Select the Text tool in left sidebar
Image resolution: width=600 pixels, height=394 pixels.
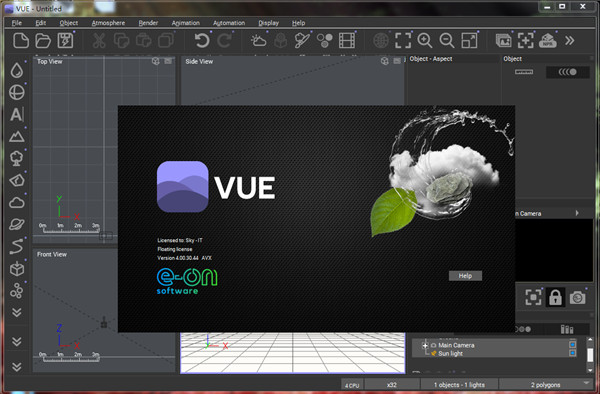pos(16,114)
